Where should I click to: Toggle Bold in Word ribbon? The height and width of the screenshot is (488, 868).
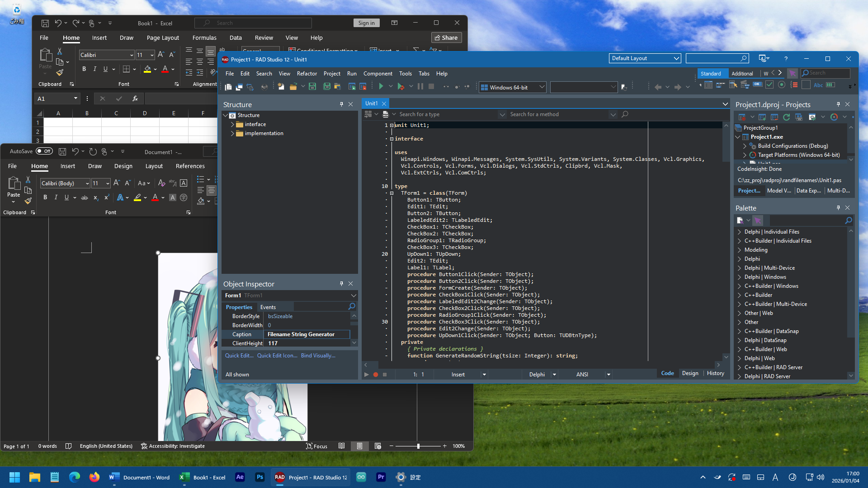click(45, 197)
